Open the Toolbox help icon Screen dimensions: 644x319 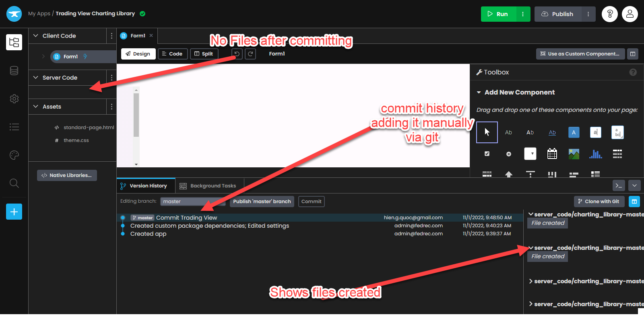point(633,72)
